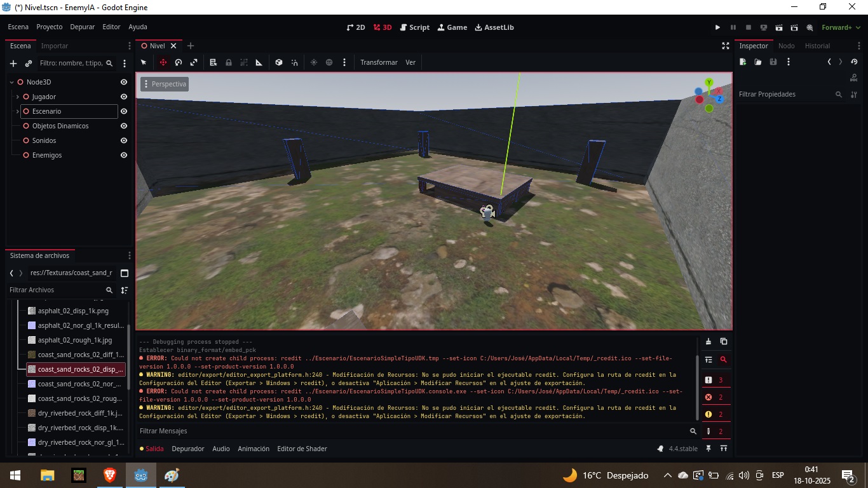Open Movie Maker mode with the film reel icon
The image size is (868, 488).
point(810,27)
